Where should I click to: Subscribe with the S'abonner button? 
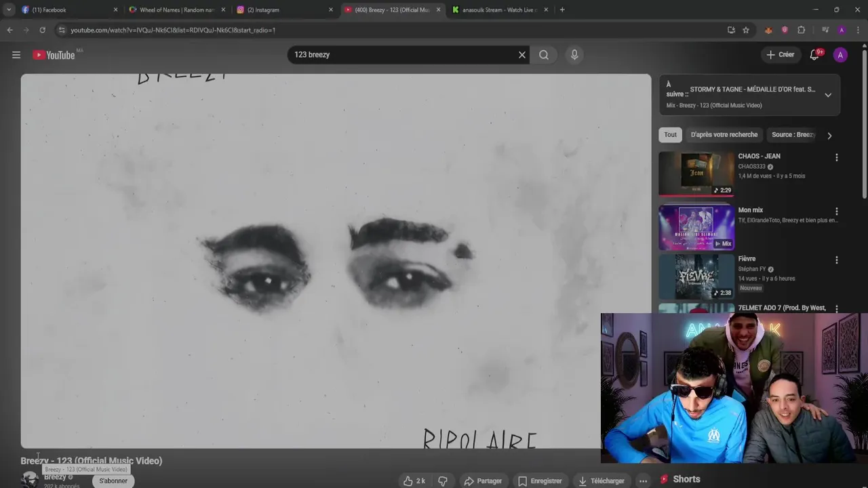113,481
